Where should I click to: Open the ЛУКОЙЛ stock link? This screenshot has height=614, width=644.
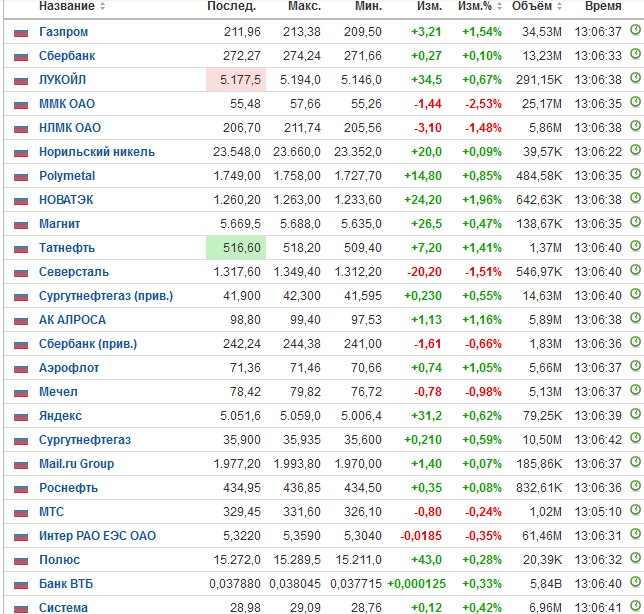click(x=62, y=80)
